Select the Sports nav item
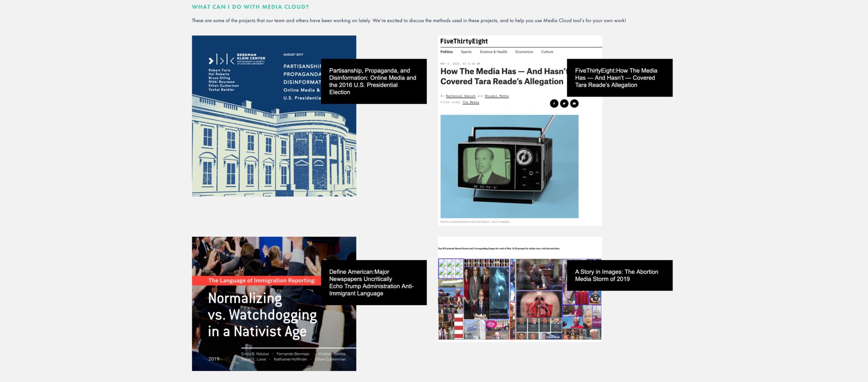Image resolution: width=868 pixels, height=382 pixels. pyautogui.click(x=466, y=52)
